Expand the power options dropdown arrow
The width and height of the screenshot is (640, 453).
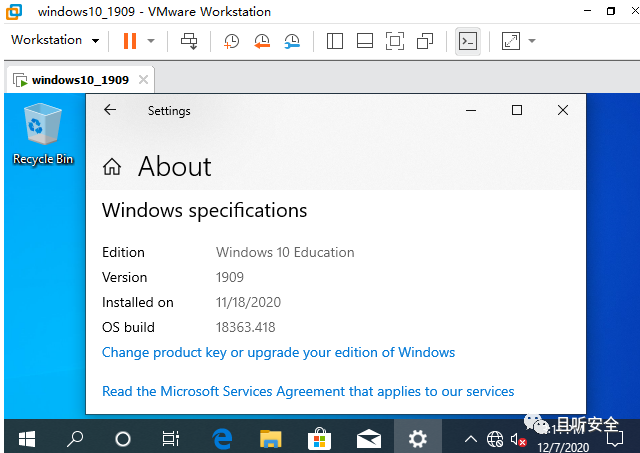151,41
